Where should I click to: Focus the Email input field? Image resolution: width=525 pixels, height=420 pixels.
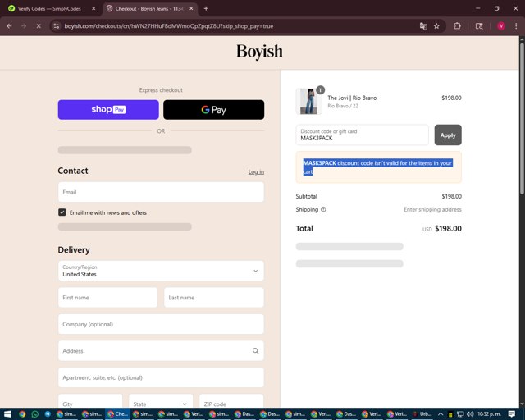tap(161, 192)
